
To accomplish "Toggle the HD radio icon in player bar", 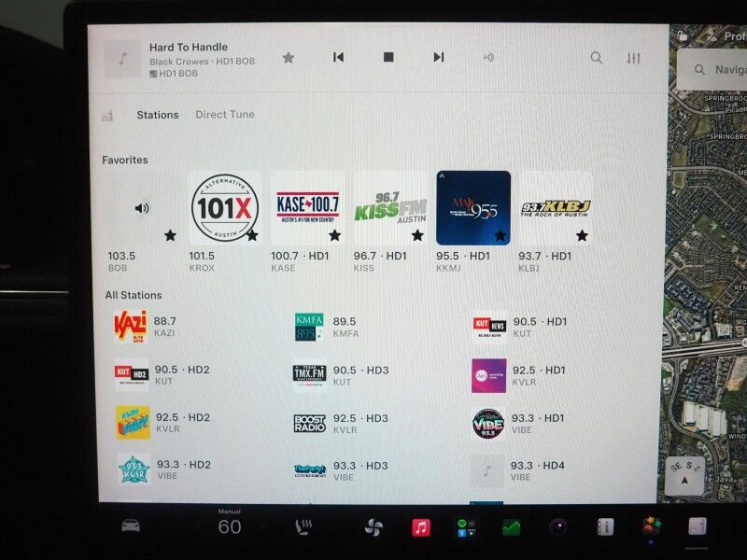I will click(x=488, y=58).
